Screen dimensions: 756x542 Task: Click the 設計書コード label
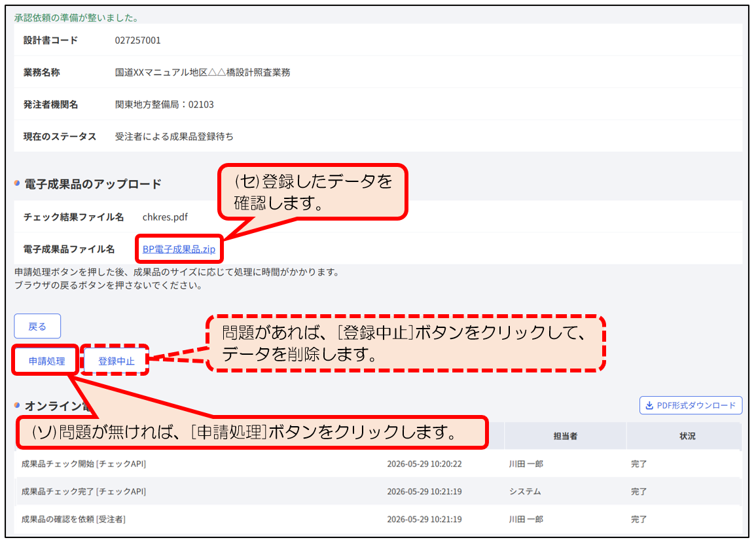50,41
